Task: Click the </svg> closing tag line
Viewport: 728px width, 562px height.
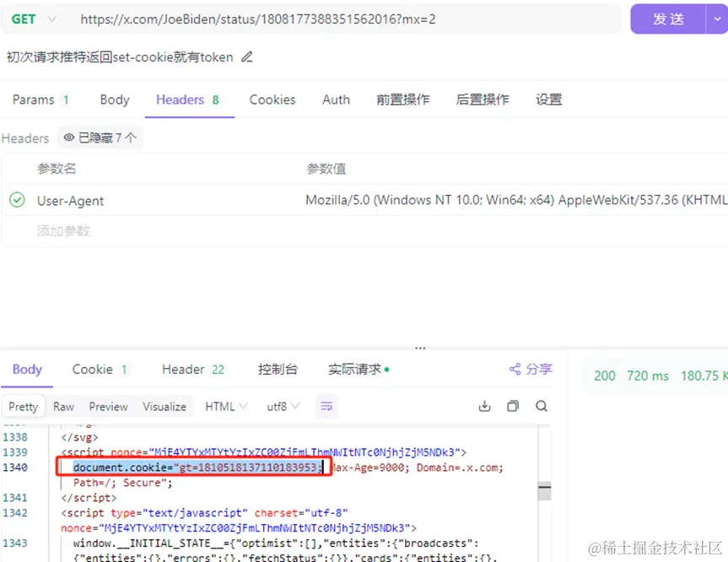Action: click(x=79, y=437)
